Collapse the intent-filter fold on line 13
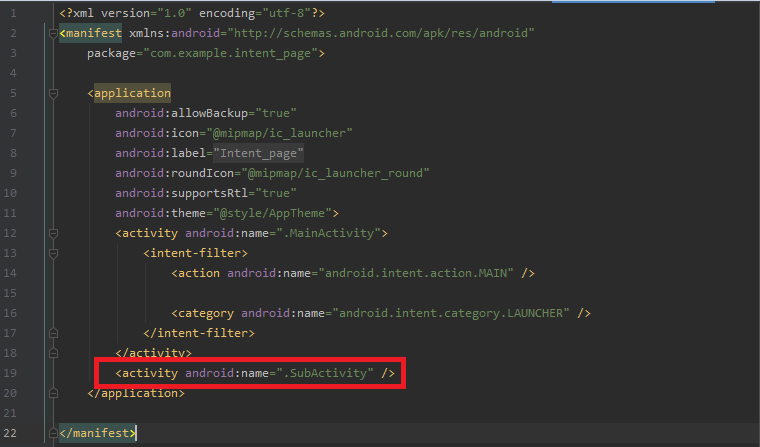The height and width of the screenshot is (447, 760). click(53, 253)
